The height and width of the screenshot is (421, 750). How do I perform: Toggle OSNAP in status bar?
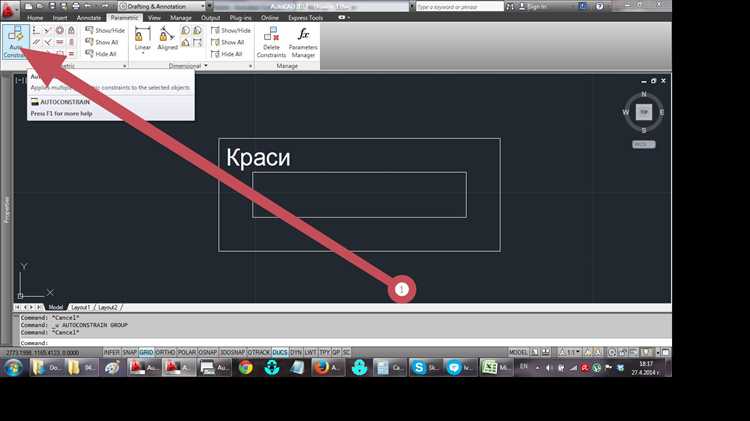208,353
